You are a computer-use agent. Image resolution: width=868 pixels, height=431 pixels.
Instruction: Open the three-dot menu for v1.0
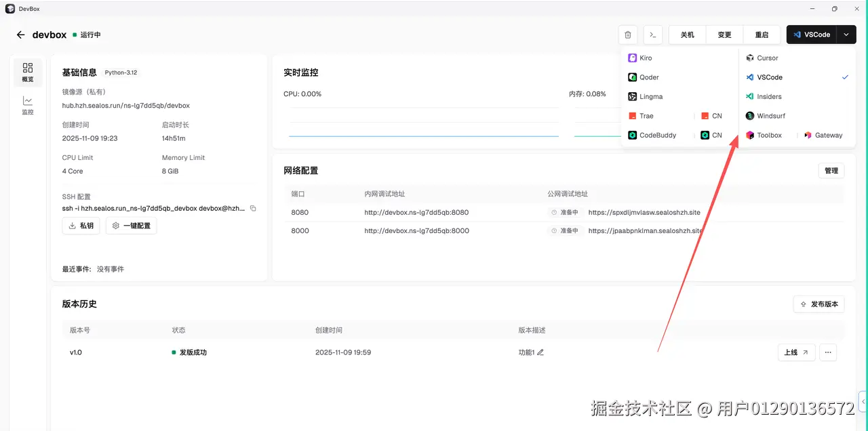tap(828, 352)
